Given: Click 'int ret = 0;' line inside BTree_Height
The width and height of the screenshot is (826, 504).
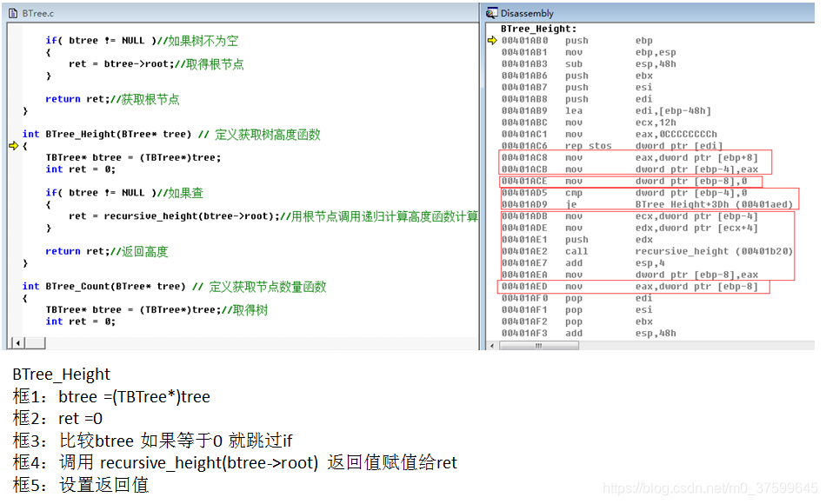Looking at the screenshot, I should click(x=81, y=169).
